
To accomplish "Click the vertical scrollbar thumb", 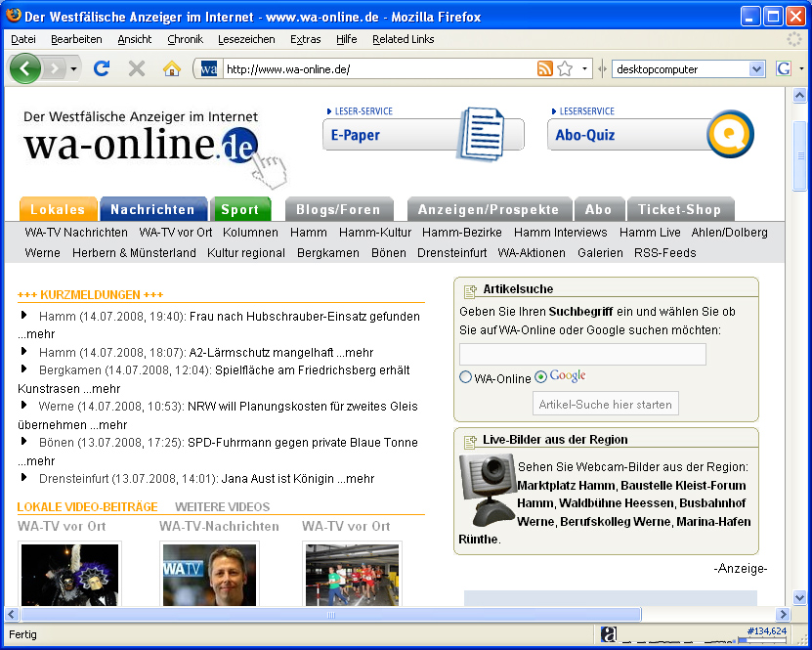I will point(800,155).
